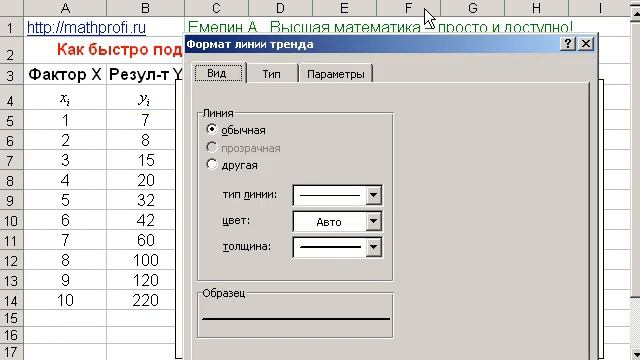Select the прозрачная line radio button

tap(211, 147)
